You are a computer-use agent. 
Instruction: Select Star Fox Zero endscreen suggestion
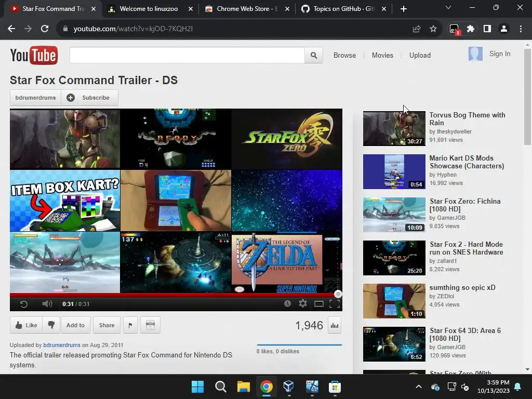(x=287, y=139)
